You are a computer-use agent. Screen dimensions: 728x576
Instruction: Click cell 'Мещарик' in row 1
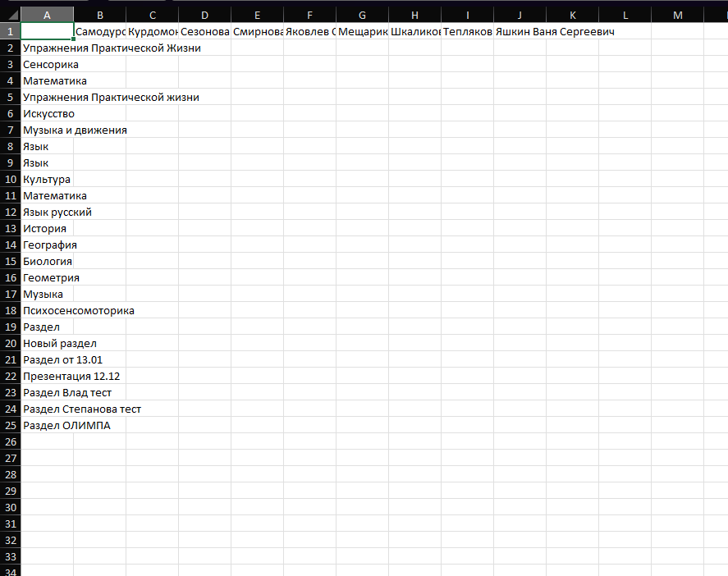click(x=362, y=31)
